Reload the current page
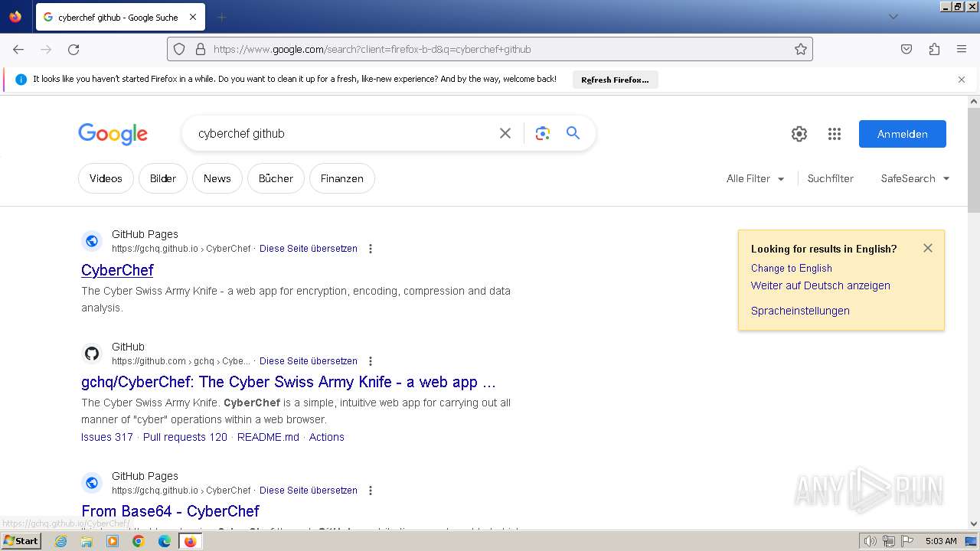Image resolution: width=980 pixels, height=551 pixels. (x=73, y=49)
